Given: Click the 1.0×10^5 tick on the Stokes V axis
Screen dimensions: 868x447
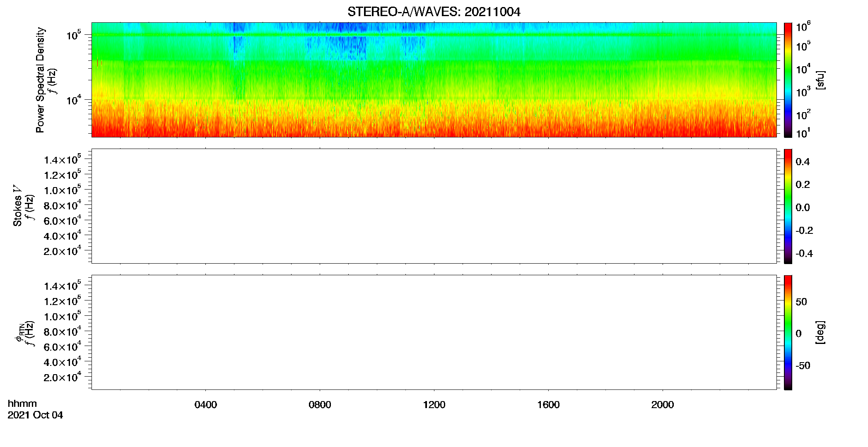Looking at the screenshot, I should point(62,190).
